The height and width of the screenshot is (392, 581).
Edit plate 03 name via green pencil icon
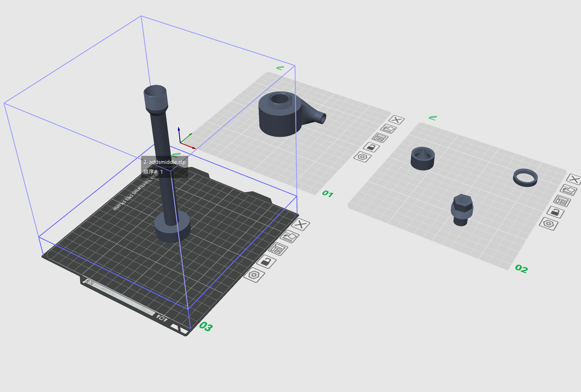(176, 155)
